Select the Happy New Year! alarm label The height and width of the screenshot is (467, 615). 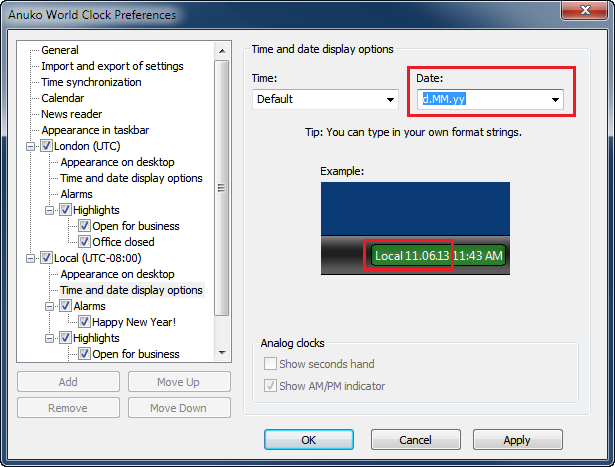[x=134, y=322]
